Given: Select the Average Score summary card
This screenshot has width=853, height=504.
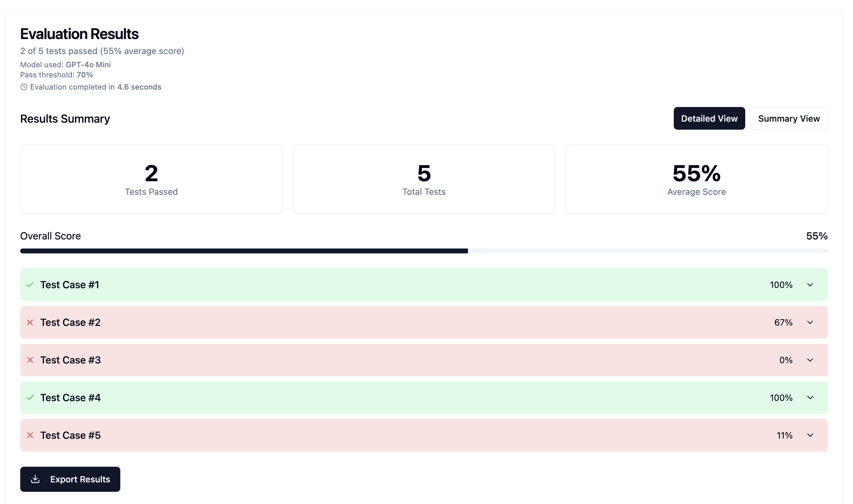Looking at the screenshot, I should 696,179.
